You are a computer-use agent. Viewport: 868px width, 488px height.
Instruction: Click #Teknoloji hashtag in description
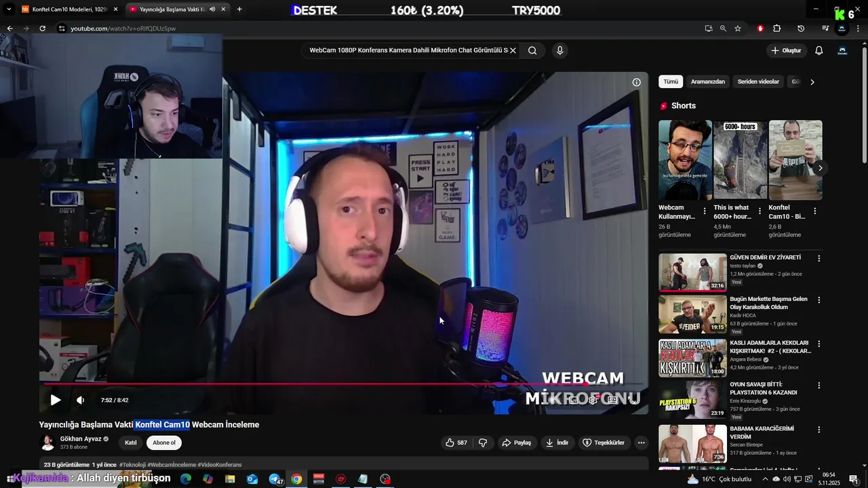coord(132,465)
